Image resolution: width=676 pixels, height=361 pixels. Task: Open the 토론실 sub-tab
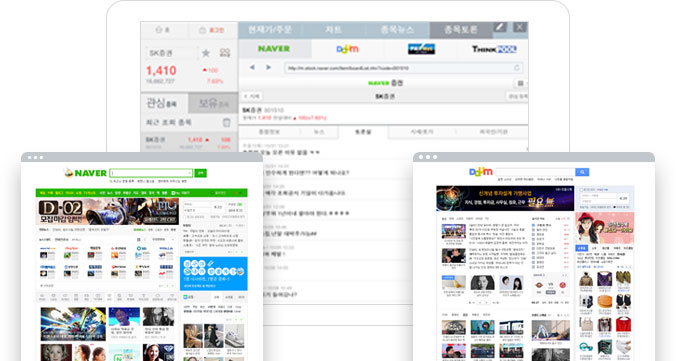coord(363,132)
